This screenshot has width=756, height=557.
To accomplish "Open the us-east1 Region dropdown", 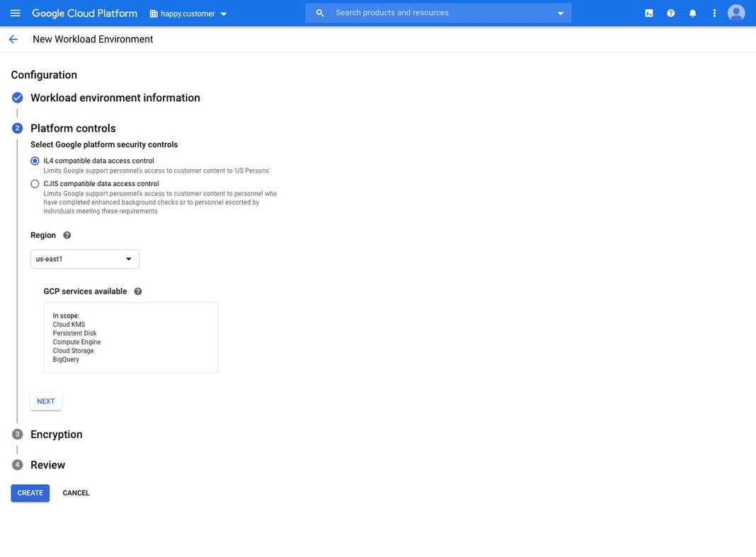I will pos(85,259).
